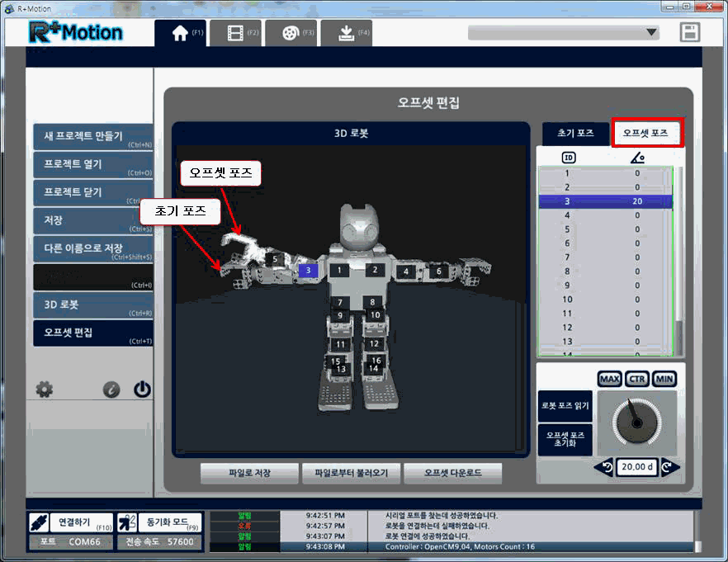Select motor ID 5 row in table
728x562 pixels.
pyautogui.click(x=606, y=229)
